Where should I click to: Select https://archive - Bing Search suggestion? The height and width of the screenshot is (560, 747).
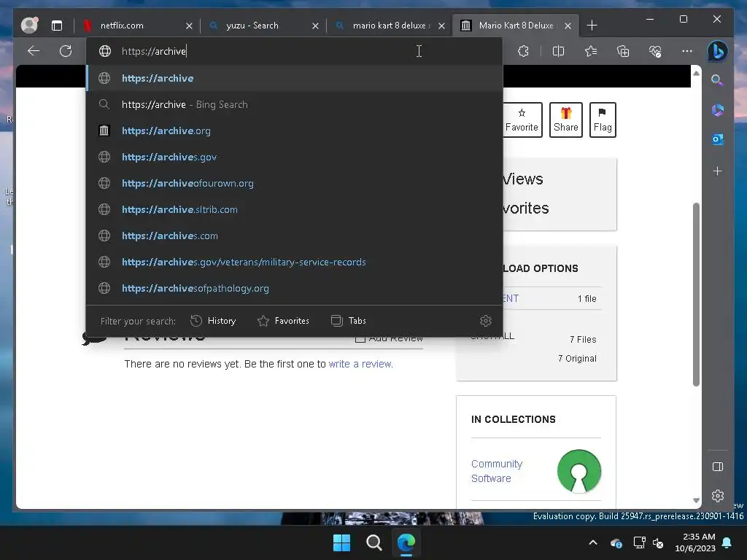[x=295, y=104]
